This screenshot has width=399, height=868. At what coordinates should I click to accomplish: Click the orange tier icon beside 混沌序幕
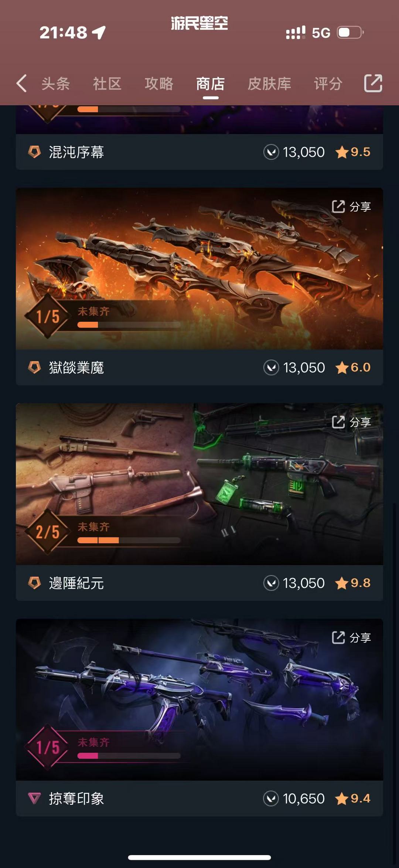click(x=34, y=152)
